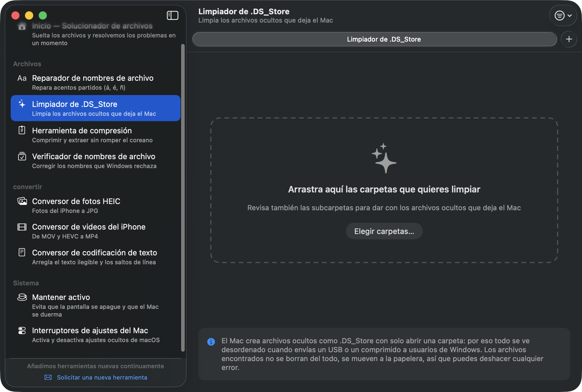Click the sparkle icon of Limpiador de .DS_Store
Viewport: 582px width, 392px height.
pyautogui.click(x=22, y=104)
